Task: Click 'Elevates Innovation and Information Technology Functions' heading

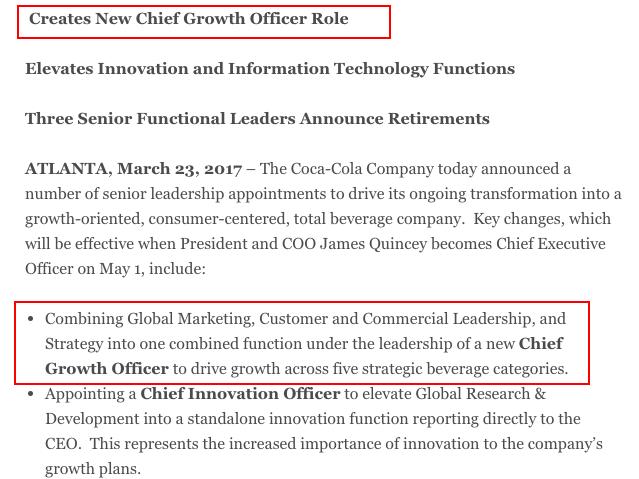Action: (269, 69)
